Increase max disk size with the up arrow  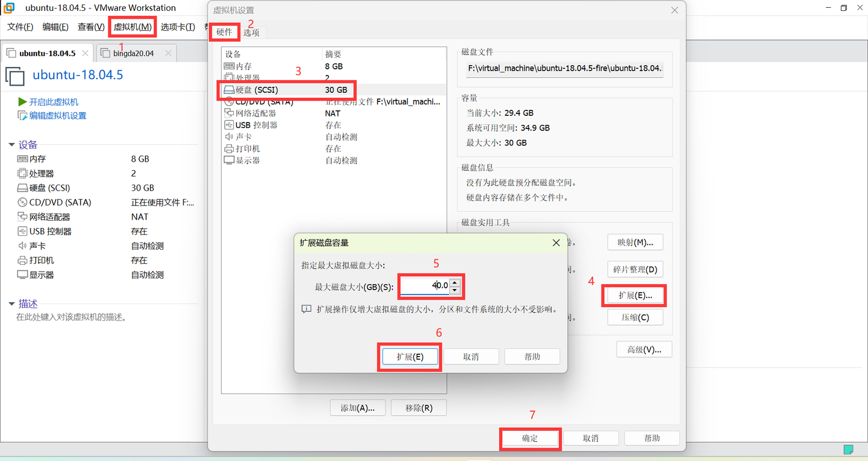[455, 282]
